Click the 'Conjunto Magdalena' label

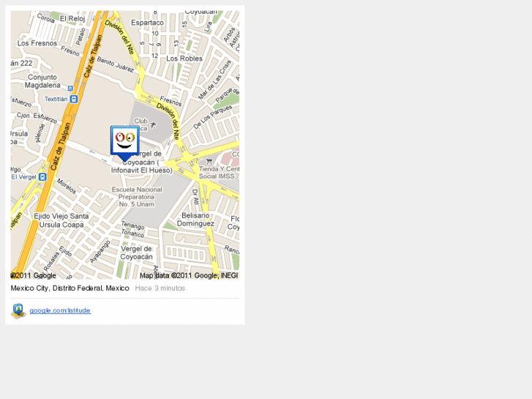pyautogui.click(x=42, y=81)
